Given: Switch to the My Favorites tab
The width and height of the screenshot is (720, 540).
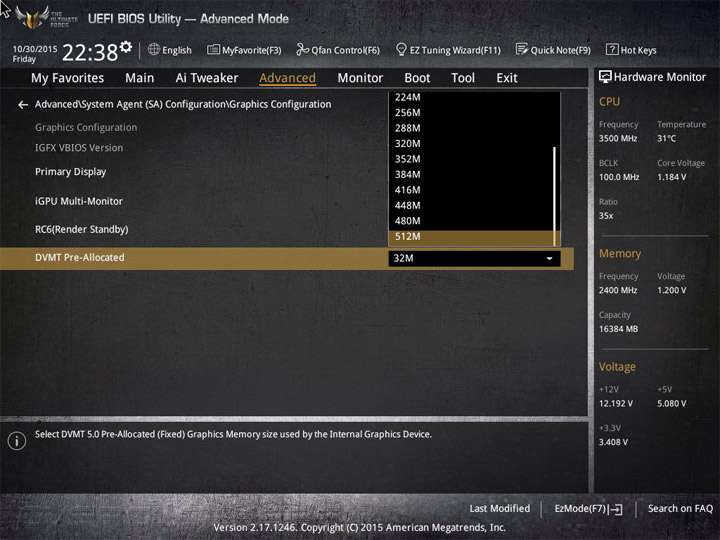Looking at the screenshot, I should pyautogui.click(x=68, y=78).
